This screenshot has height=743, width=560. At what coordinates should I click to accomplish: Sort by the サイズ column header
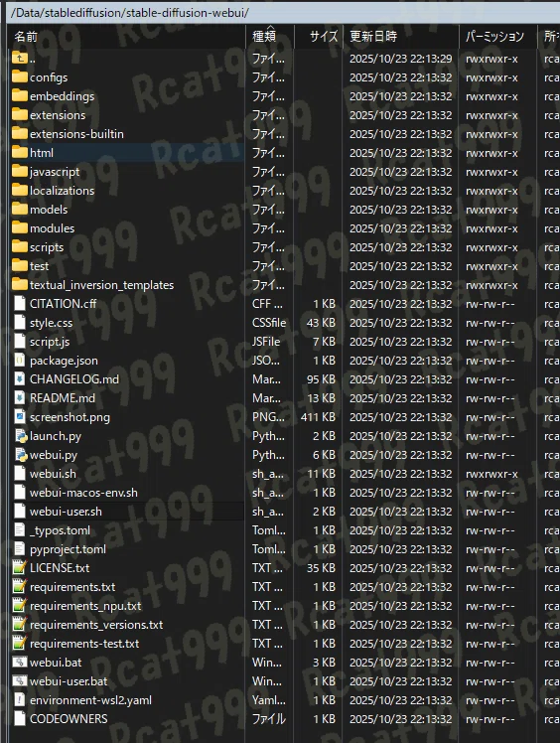click(x=319, y=37)
